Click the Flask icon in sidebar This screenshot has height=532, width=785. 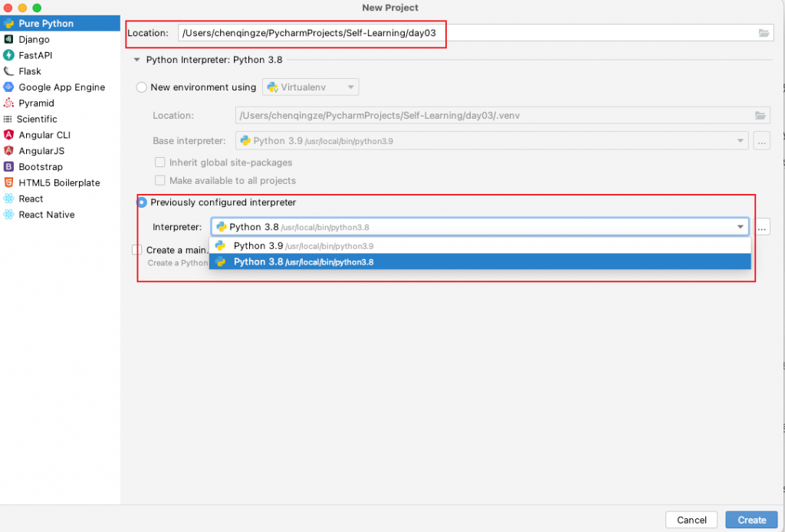pos(8,71)
